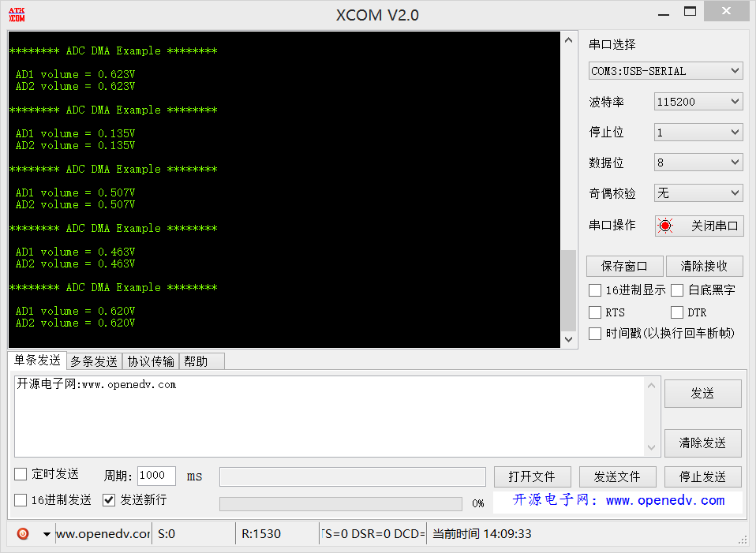
Task: Click the receive window scroll down arrow
Action: coord(569,339)
